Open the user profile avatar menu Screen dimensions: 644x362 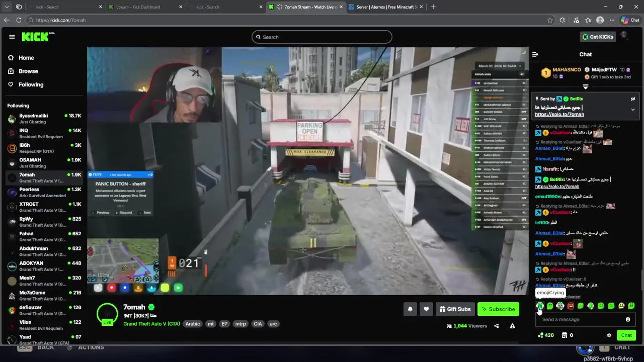coord(624,36)
